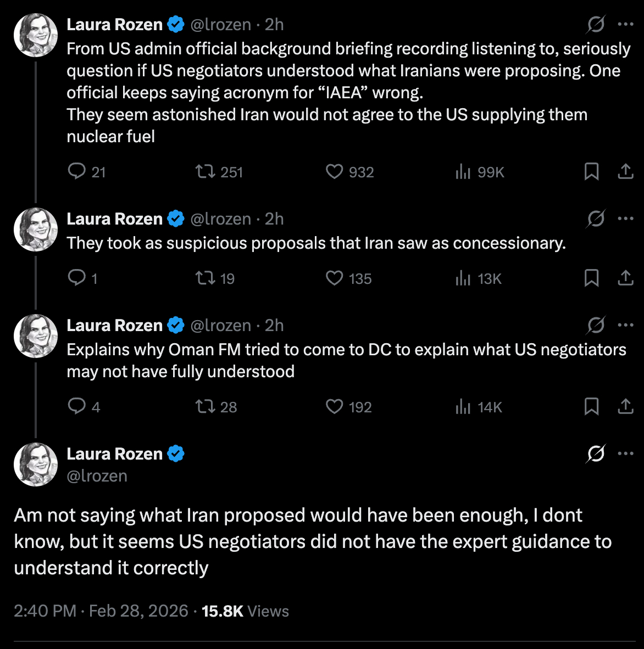Open more options on 'concessionary' tweet
The height and width of the screenshot is (649, 644).
(x=625, y=219)
